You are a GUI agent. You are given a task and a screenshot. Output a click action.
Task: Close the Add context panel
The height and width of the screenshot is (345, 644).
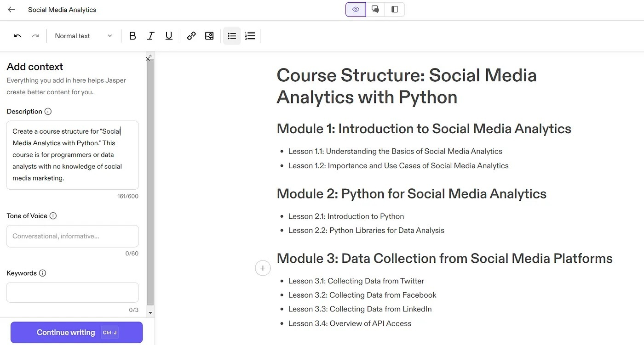tap(148, 59)
